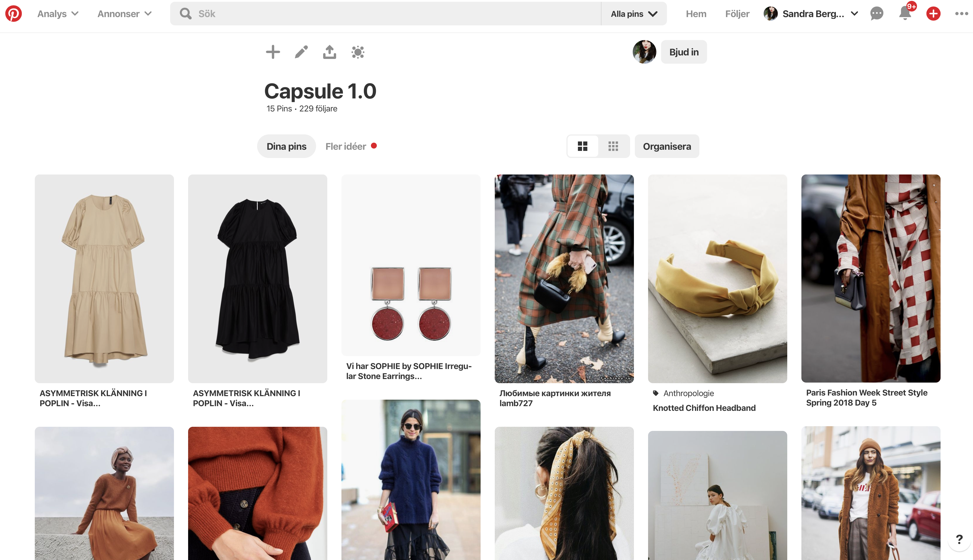973x560 pixels.
Task: Expand the Alla pins filter dropdown
Action: pos(634,14)
